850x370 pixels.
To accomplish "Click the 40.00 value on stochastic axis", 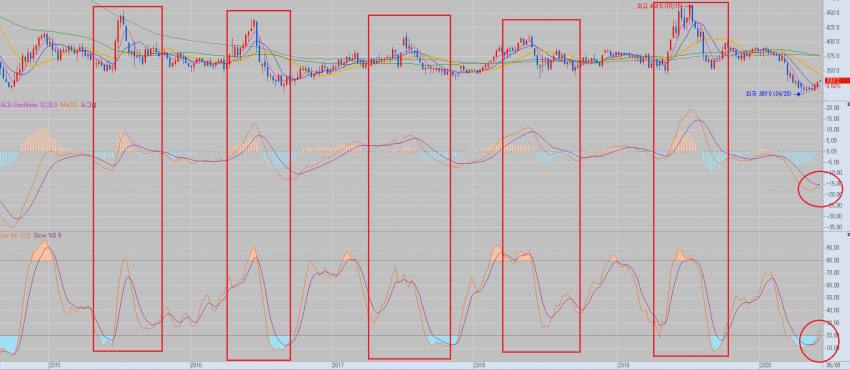I will point(834,310).
